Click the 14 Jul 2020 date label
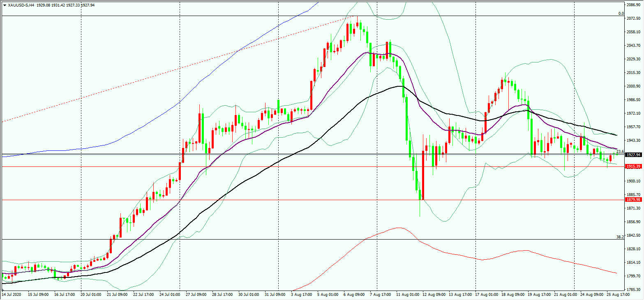This screenshot has width=644, height=300. pyautogui.click(x=11, y=295)
